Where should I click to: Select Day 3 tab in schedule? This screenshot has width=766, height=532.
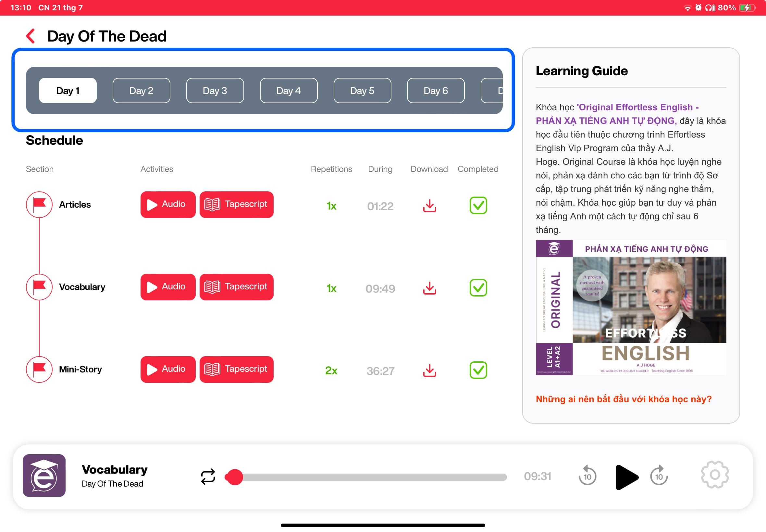pos(216,91)
